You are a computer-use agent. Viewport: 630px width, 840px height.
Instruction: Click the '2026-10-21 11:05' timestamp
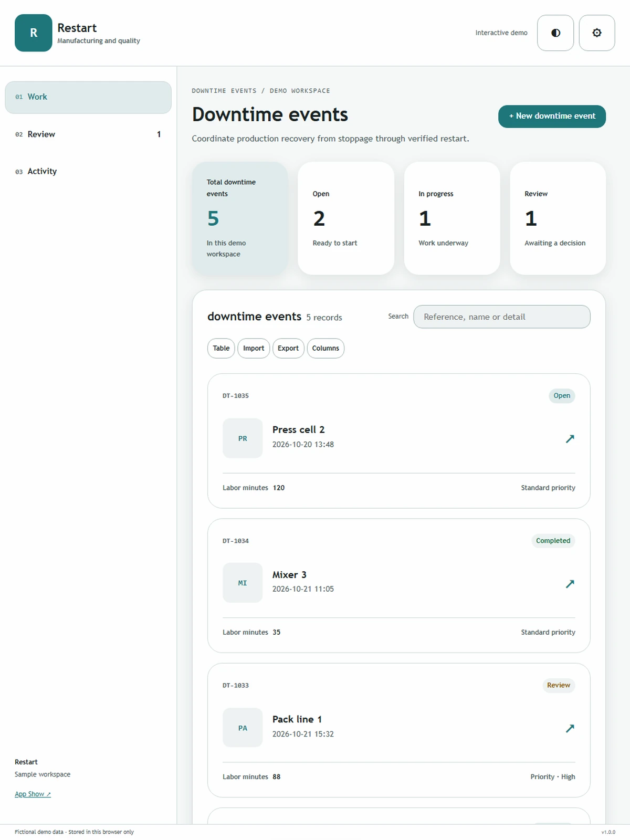pyautogui.click(x=303, y=589)
